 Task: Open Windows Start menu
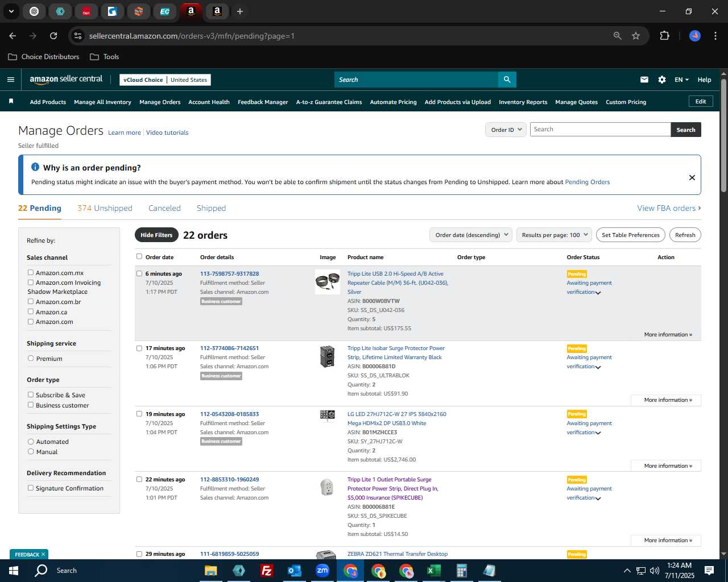[14, 571]
